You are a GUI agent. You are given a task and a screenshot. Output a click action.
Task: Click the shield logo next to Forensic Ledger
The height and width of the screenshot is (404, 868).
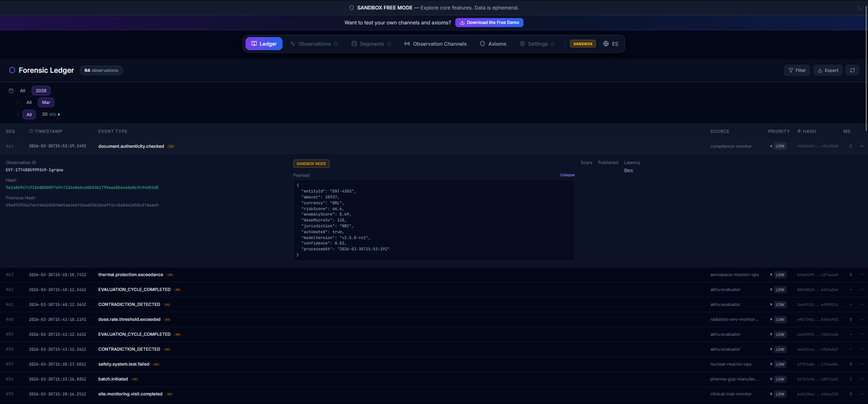[12, 70]
